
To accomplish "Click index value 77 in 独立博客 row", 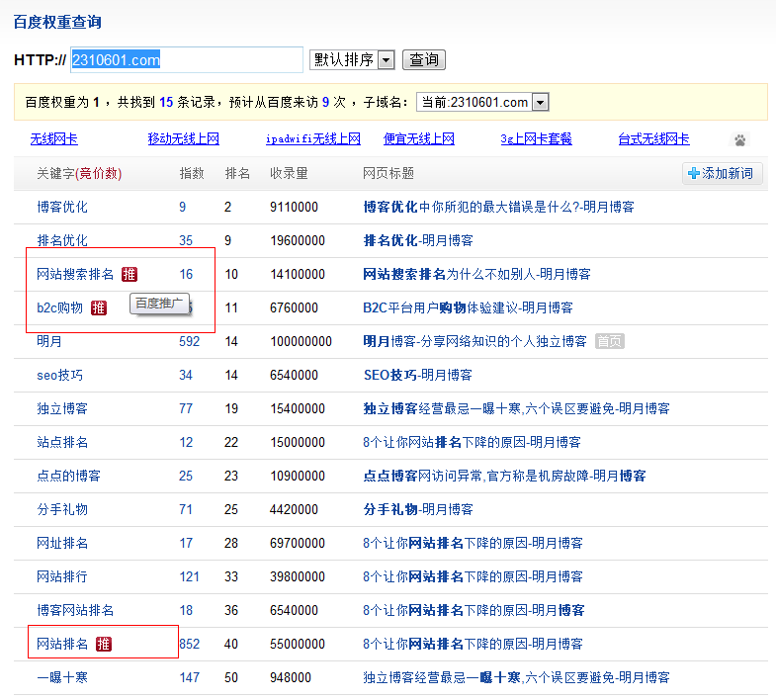I will pyautogui.click(x=186, y=408).
